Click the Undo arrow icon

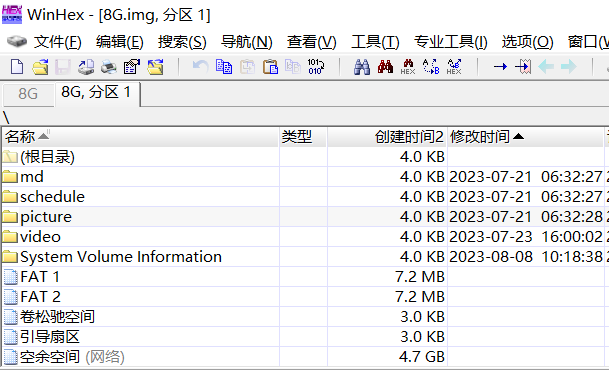(200, 67)
